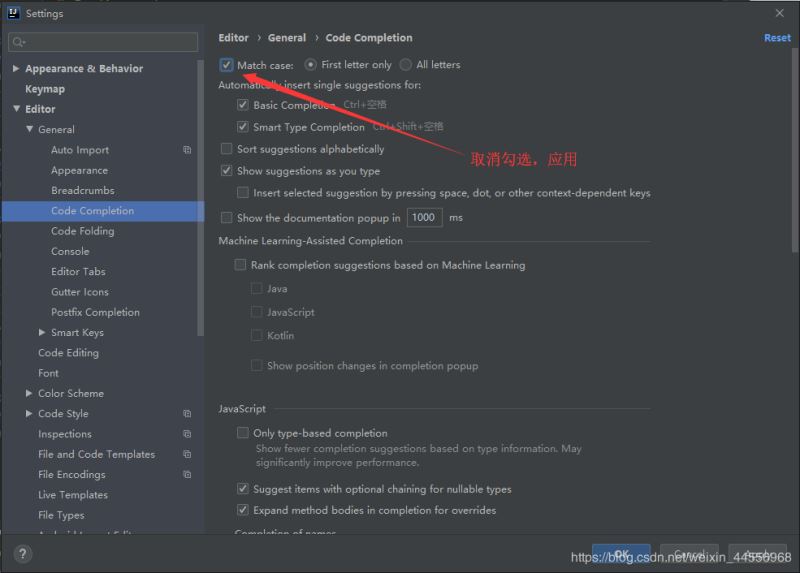Check Only type-based completion
Viewport: 800px width, 573px height.
point(243,433)
